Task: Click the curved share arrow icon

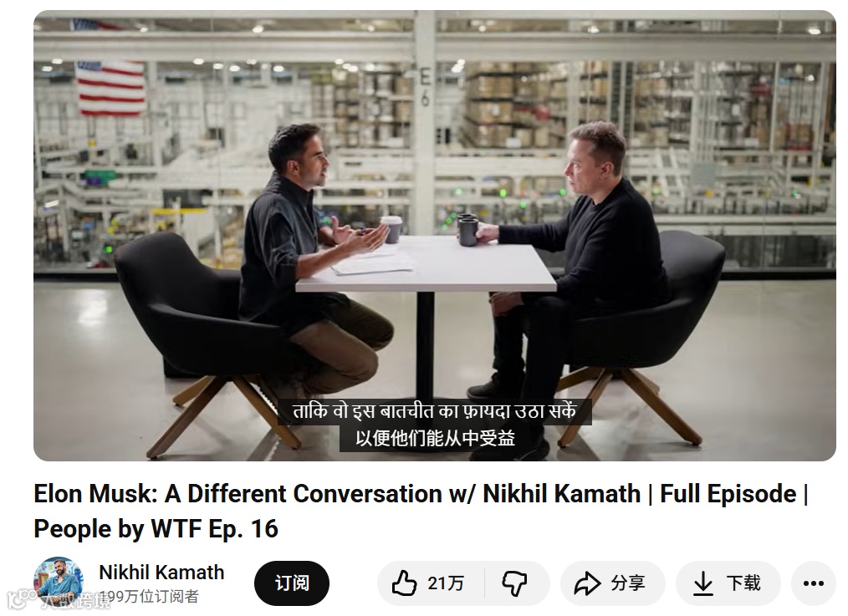Action: pyautogui.click(x=587, y=583)
